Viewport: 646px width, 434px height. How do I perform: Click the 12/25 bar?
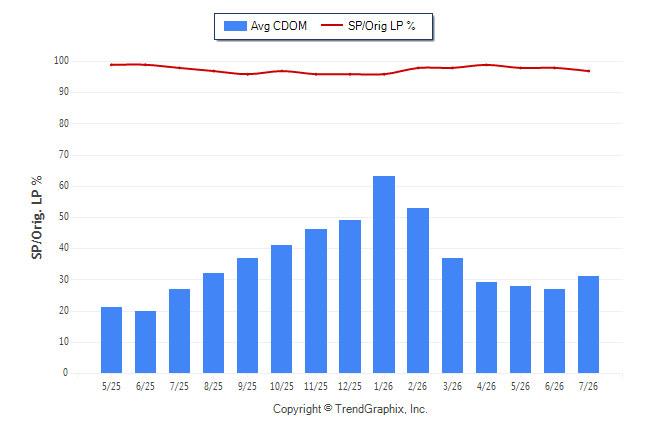[350, 296]
